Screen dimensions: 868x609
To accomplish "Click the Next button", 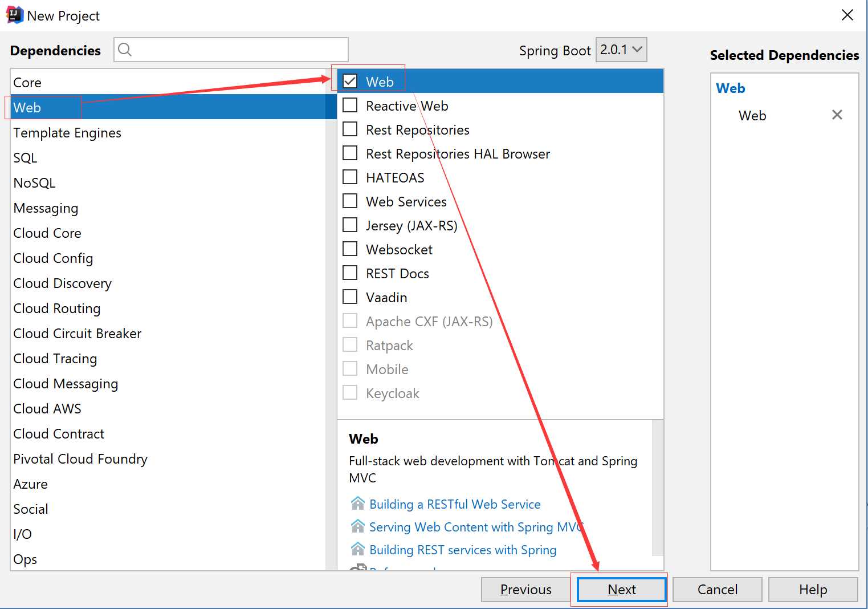I will click(x=621, y=590).
